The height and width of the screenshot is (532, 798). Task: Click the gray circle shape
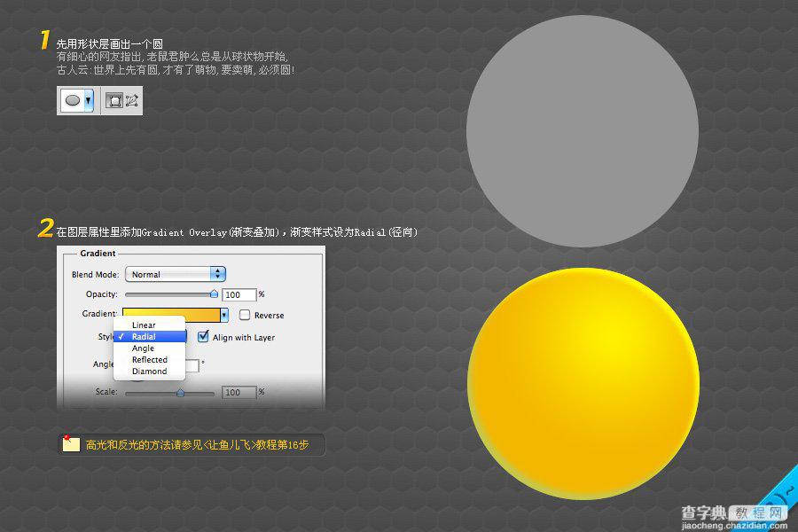click(583, 131)
